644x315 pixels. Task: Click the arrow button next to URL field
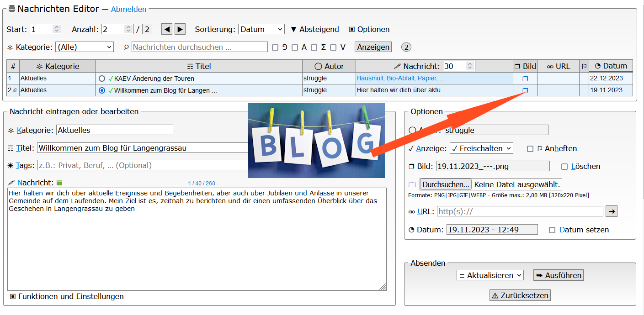coord(611,211)
